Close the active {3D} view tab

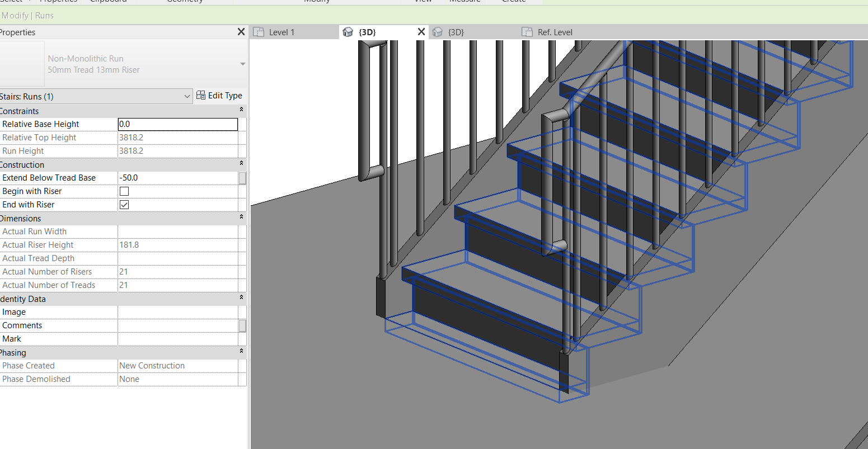[421, 32]
